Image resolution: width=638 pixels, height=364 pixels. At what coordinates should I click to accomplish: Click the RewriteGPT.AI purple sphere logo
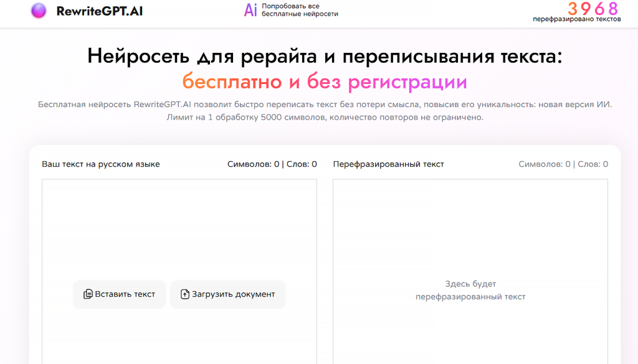[38, 11]
